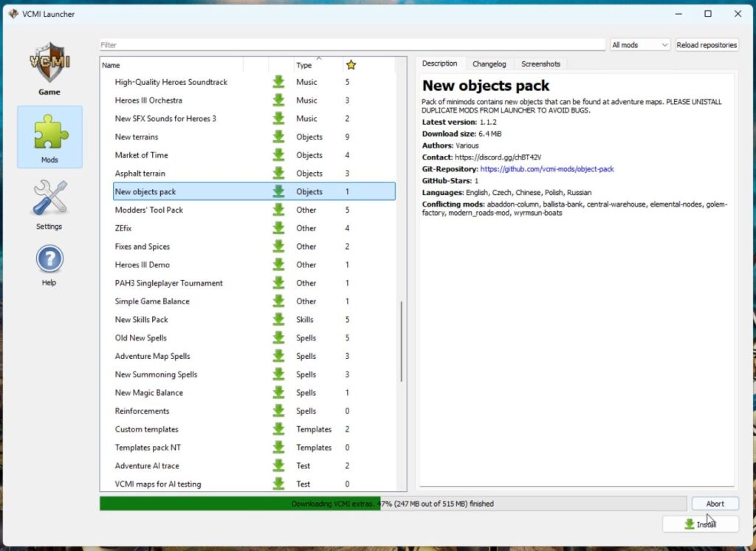Click download arrow for High-Quality Heroes Soundtrack
Image resolution: width=756 pixels, height=551 pixels.
point(278,82)
